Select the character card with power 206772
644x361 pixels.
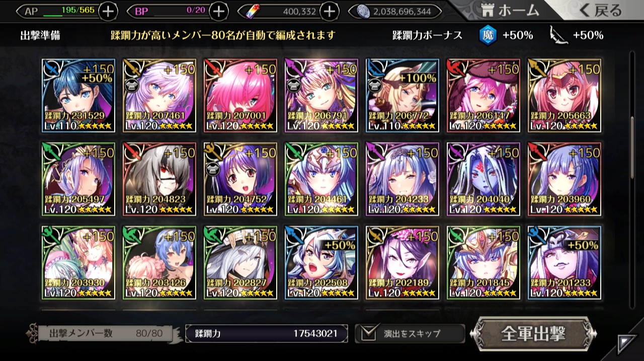coord(403,96)
